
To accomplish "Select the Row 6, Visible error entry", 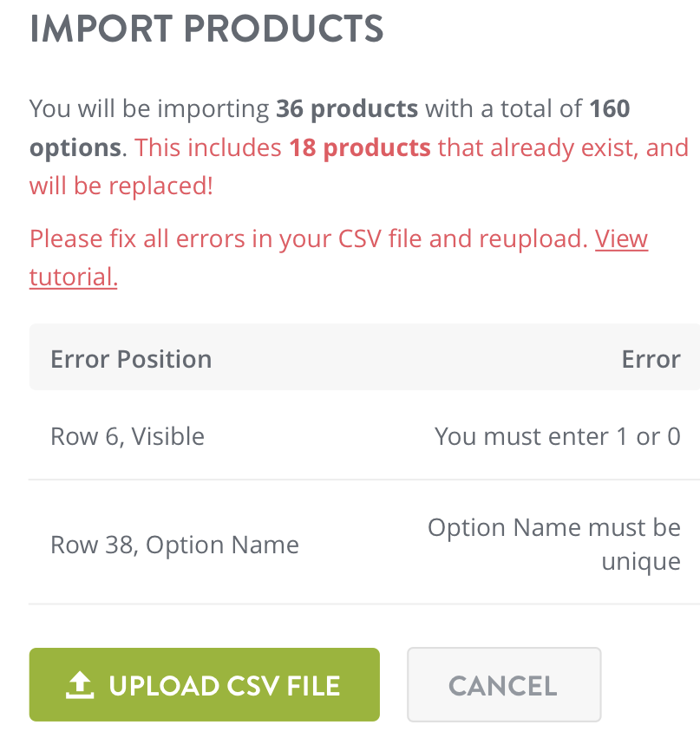I will (x=127, y=436).
